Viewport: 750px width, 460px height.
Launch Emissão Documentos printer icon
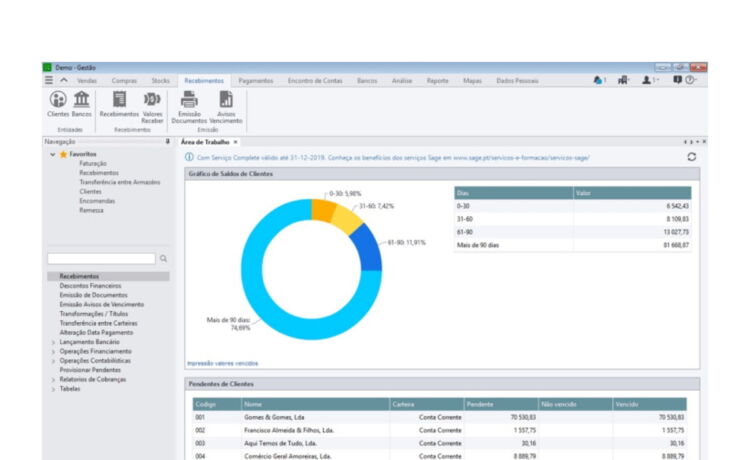[189, 100]
